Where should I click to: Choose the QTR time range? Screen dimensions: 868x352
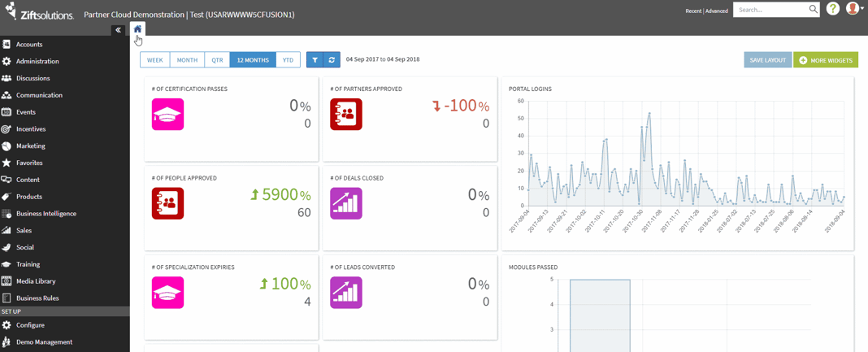tap(217, 60)
